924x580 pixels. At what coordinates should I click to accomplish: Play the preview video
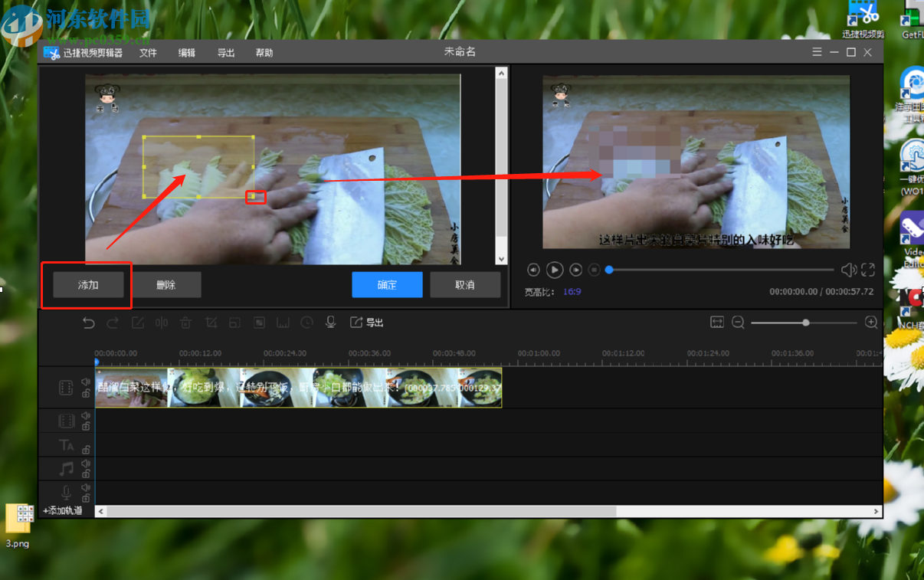click(555, 270)
